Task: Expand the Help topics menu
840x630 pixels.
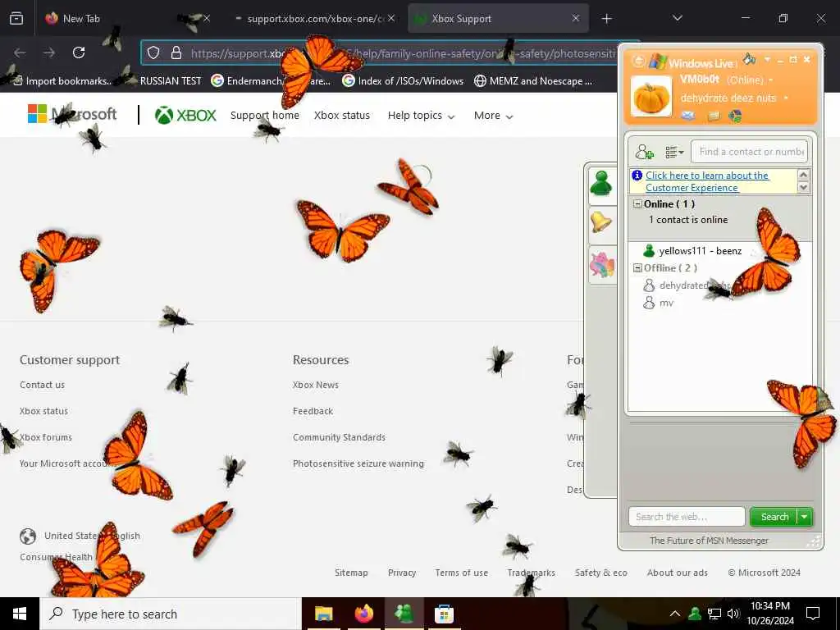Action: 421,115
